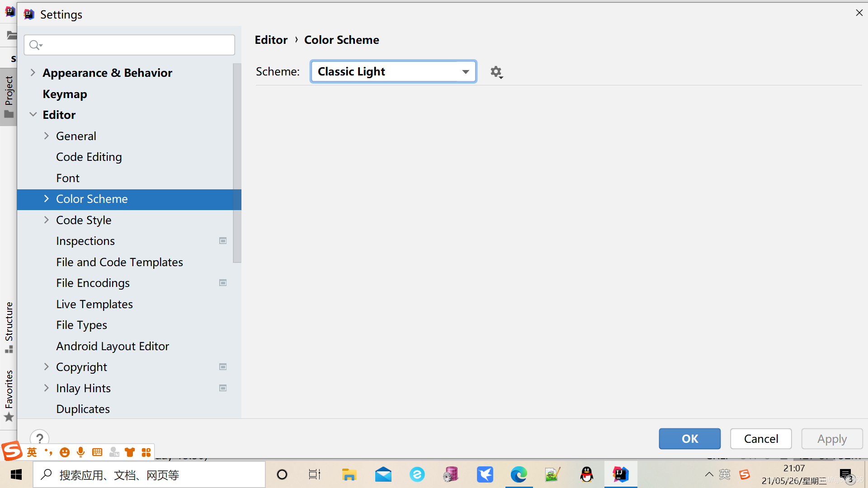This screenshot has width=868, height=488.
Task: Open Edge browser from taskbar
Action: click(x=519, y=474)
